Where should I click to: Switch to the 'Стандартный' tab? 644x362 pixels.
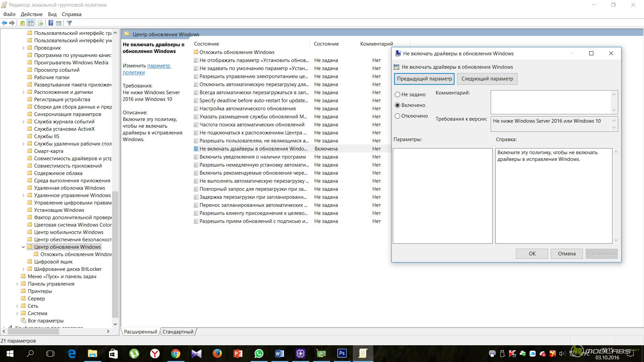point(178,332)
